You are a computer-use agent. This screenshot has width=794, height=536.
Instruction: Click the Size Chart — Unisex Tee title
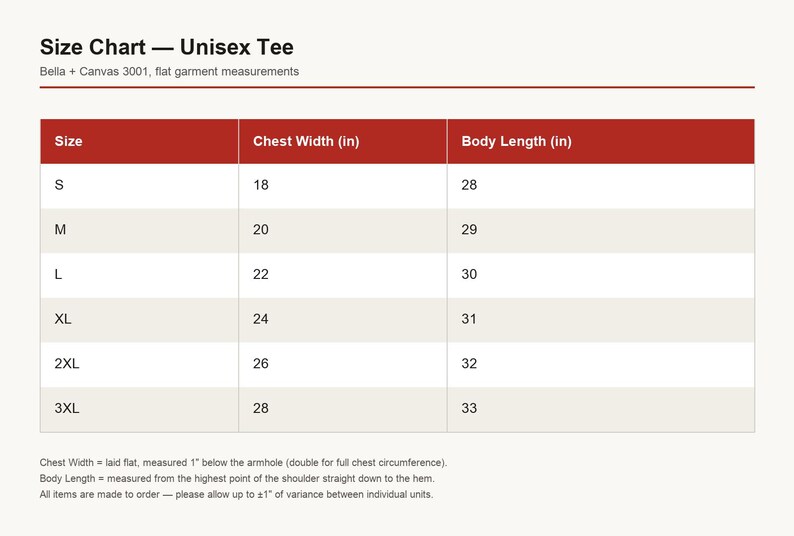[x=167, y=47]
